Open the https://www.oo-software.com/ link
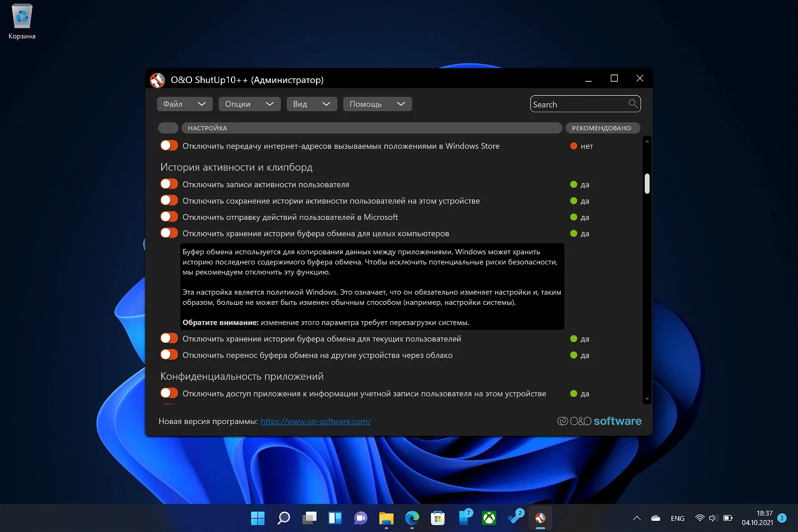This screenshot has width=798, height=532. [x=315, y=421]
